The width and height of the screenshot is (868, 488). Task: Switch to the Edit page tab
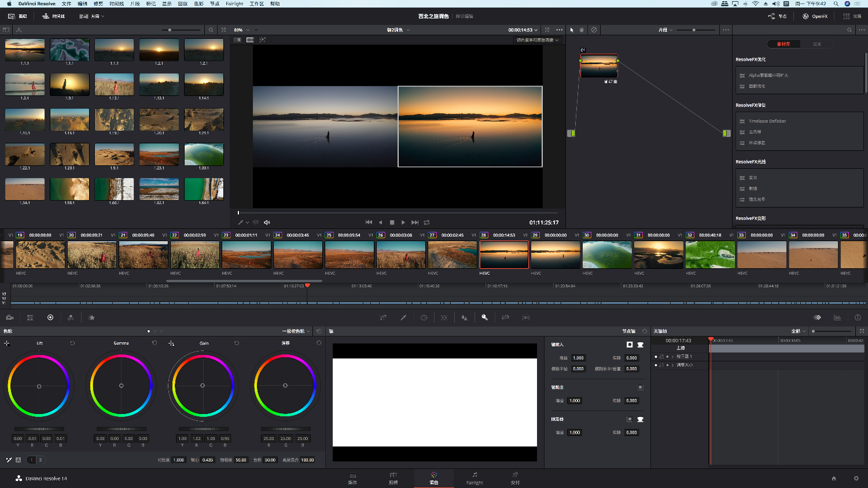pyautogui.click(x=393, y=479)
